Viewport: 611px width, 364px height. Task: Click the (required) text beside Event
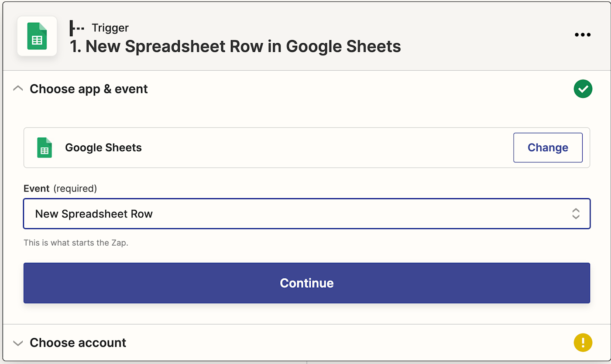[75, 189]
